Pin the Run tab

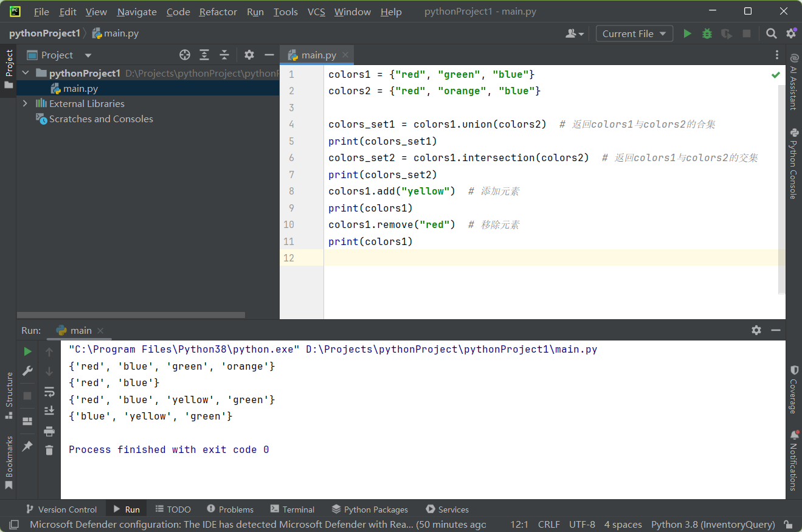[27, 446]
